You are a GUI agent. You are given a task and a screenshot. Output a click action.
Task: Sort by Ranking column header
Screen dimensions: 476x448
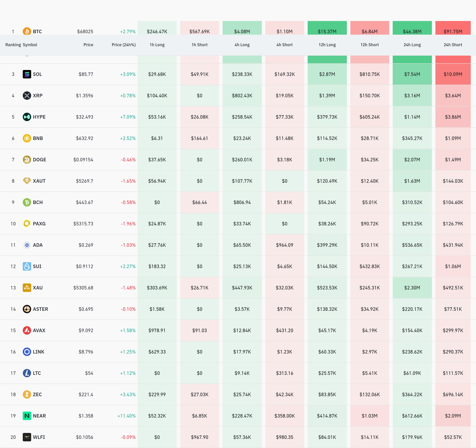(13, 45)
